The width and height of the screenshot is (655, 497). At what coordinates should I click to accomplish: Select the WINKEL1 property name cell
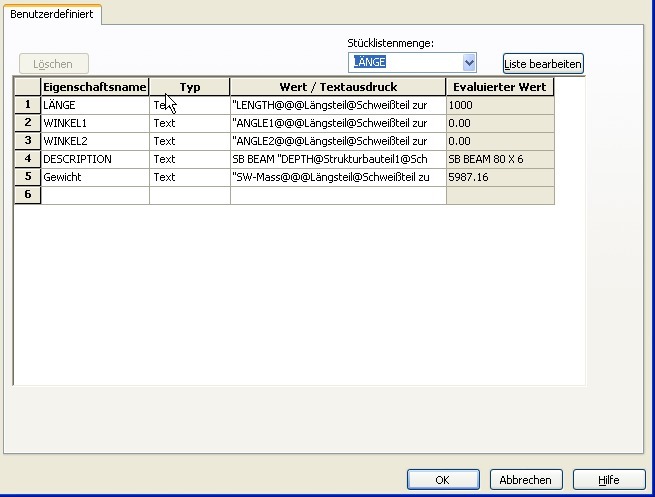[95, 123]
